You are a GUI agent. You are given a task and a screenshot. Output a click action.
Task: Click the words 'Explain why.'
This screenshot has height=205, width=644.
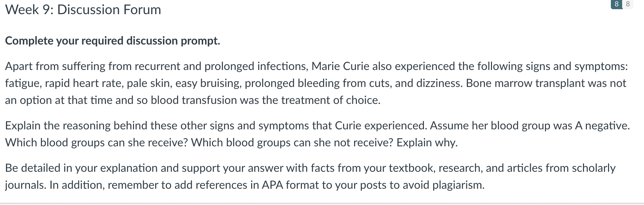click(427, 143)
